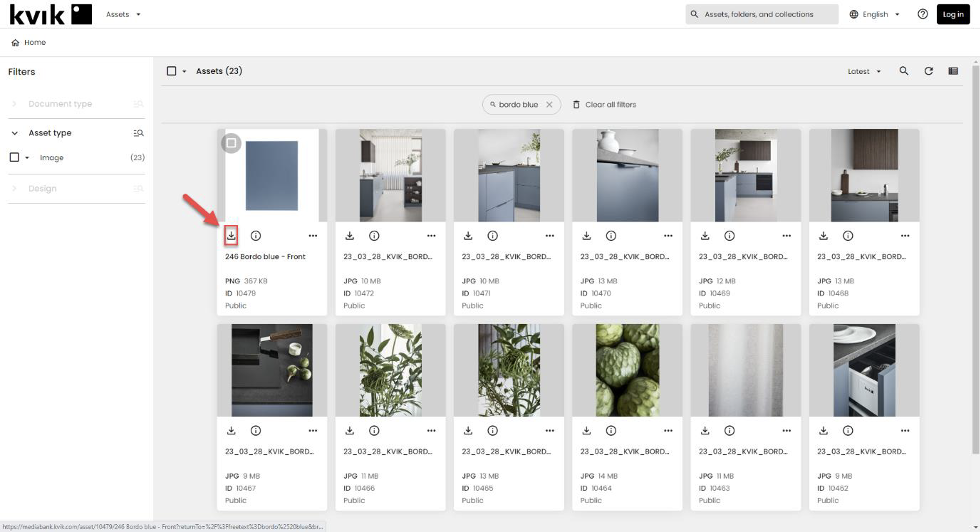Image resolution: width=980 pixels, height=532 pixels.
Task: Click the Log in button
Action: (x=953, y=15)
